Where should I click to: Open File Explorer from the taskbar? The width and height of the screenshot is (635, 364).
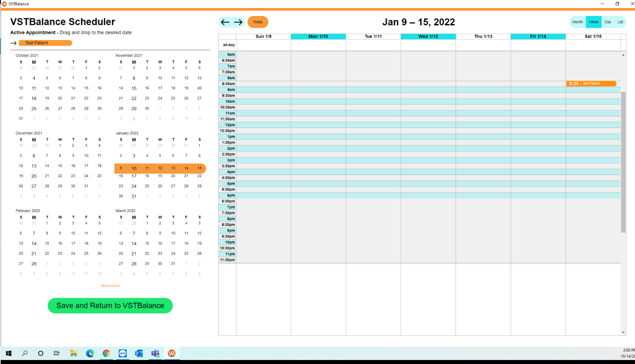pos(73,353)
